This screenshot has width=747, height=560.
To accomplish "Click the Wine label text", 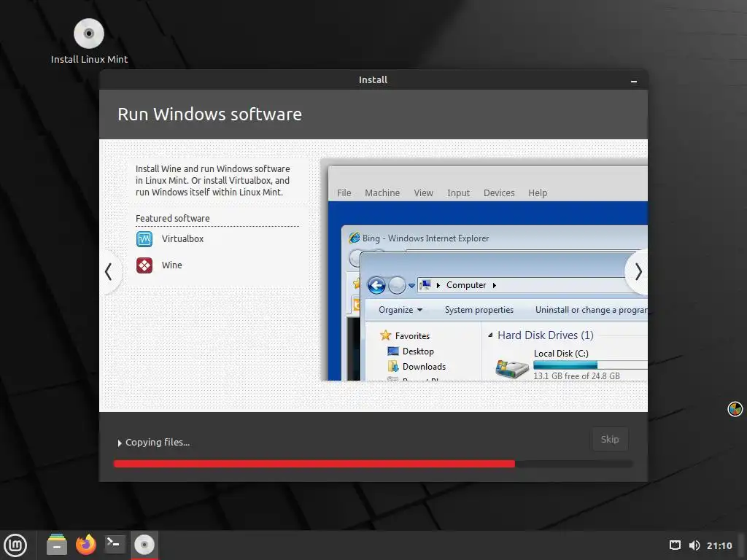I will pos(171,265).
